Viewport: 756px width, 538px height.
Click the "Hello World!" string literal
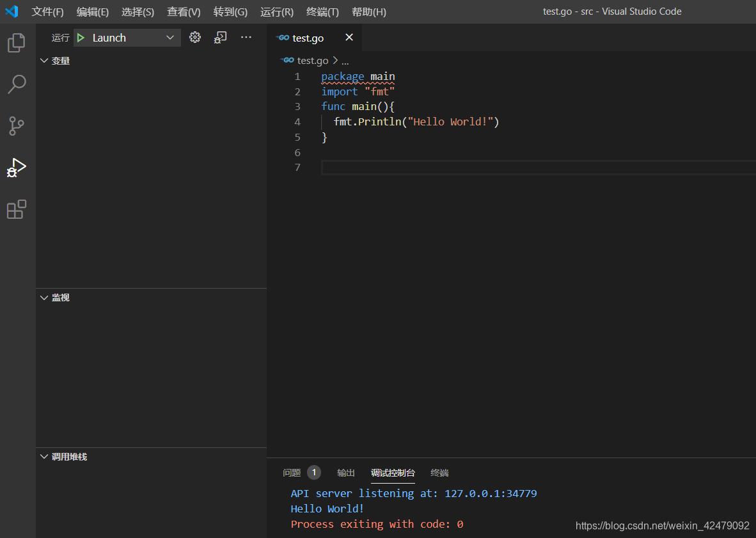pyautogui.click(x=450, y=122)
